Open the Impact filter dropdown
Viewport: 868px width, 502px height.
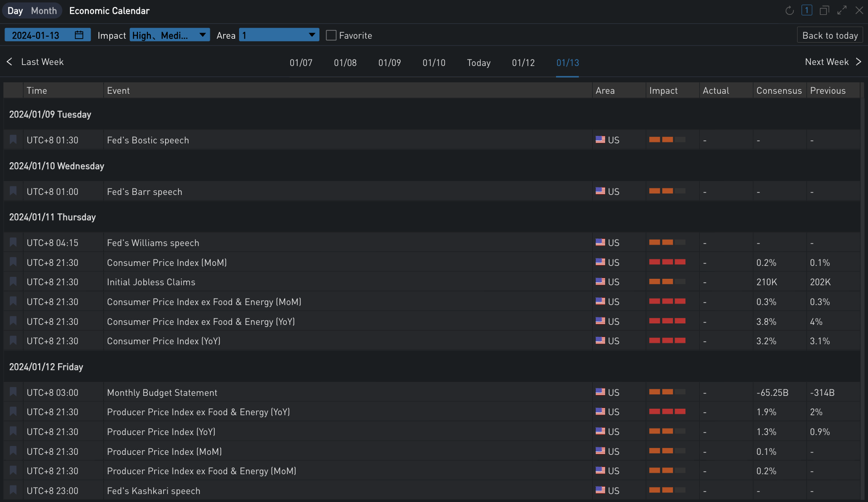coord(170,35)
